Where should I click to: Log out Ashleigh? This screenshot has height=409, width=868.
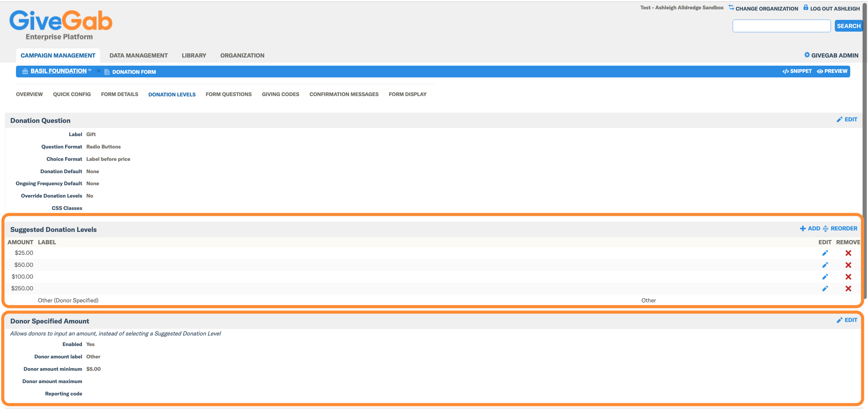(x=835, y=8)
